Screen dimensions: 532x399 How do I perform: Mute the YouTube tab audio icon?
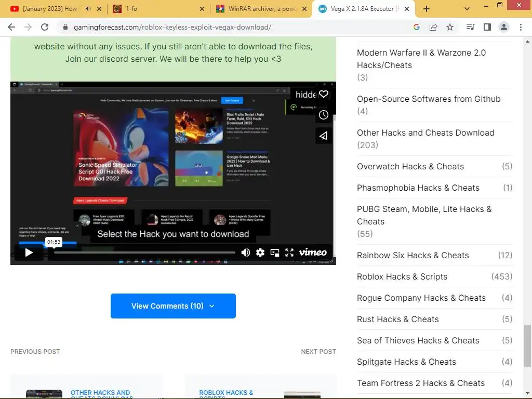pos(88,9)
